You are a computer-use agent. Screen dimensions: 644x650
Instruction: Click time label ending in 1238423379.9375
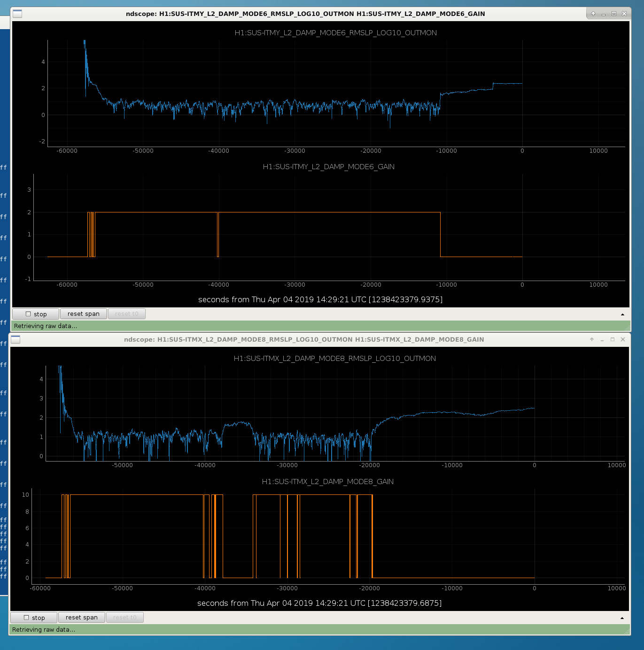(320, 299)
